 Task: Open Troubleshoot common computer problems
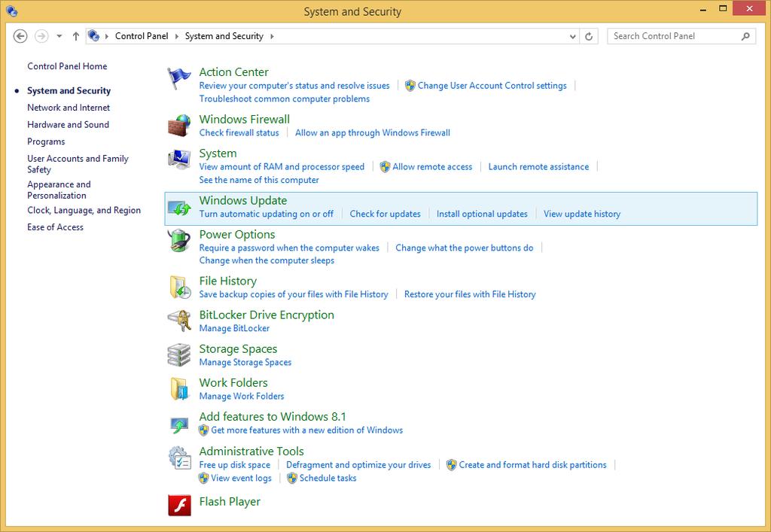284,99
